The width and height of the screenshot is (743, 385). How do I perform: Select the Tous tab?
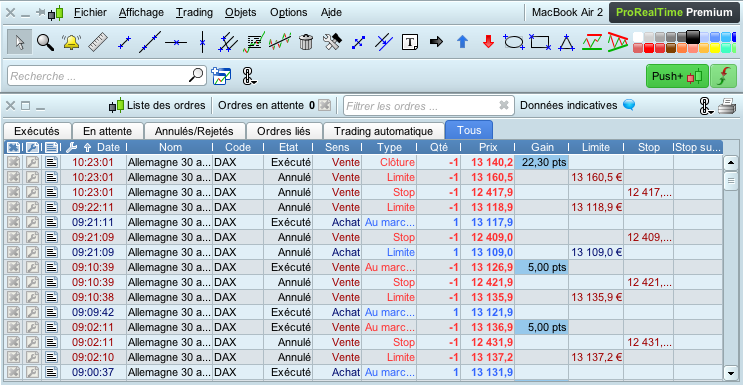[x=469, y=130]
